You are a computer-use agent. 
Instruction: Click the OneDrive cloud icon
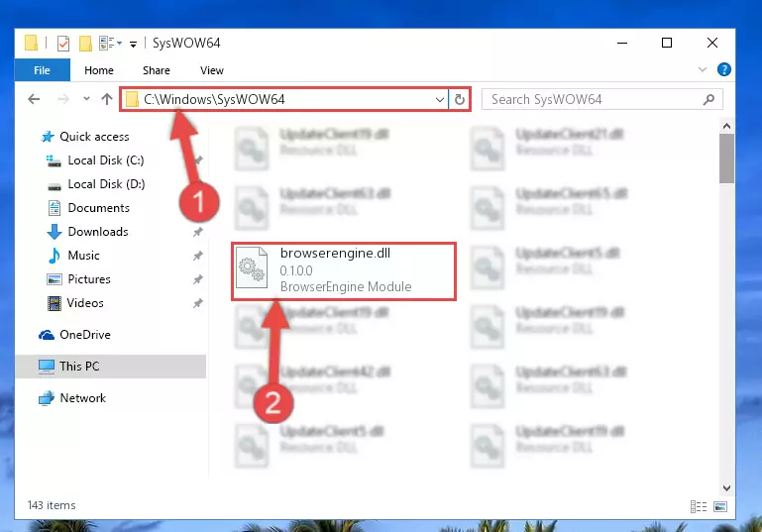coord(47,335)
